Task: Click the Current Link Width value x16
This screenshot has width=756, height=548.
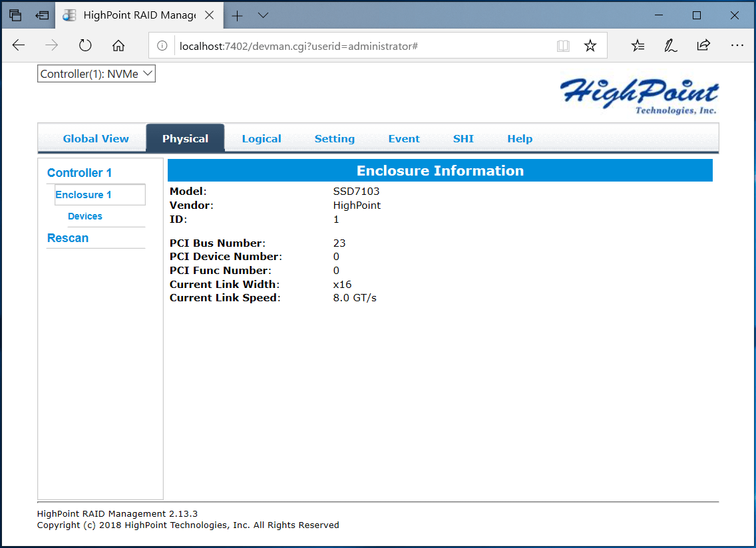Action: [x=342, y=285]
